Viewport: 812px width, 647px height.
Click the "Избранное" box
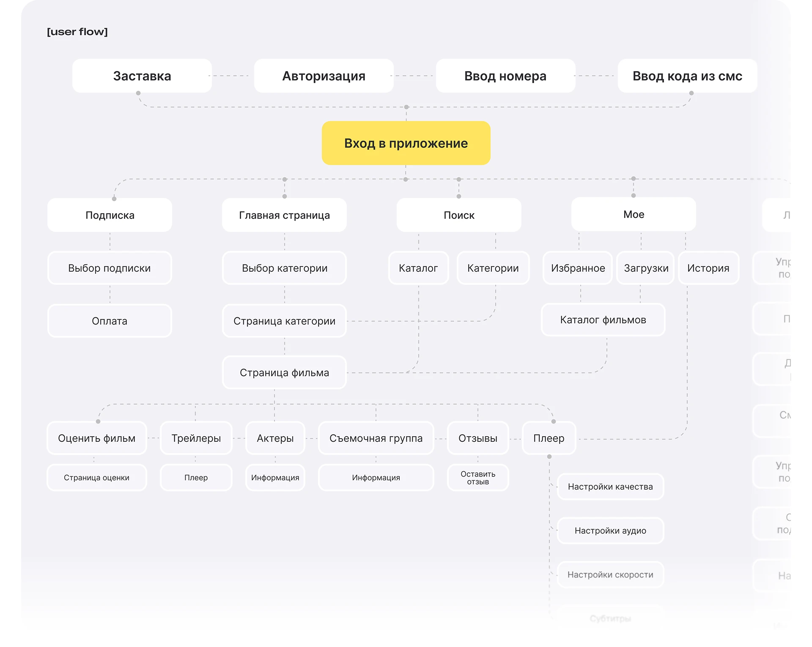tap(578, 268)
